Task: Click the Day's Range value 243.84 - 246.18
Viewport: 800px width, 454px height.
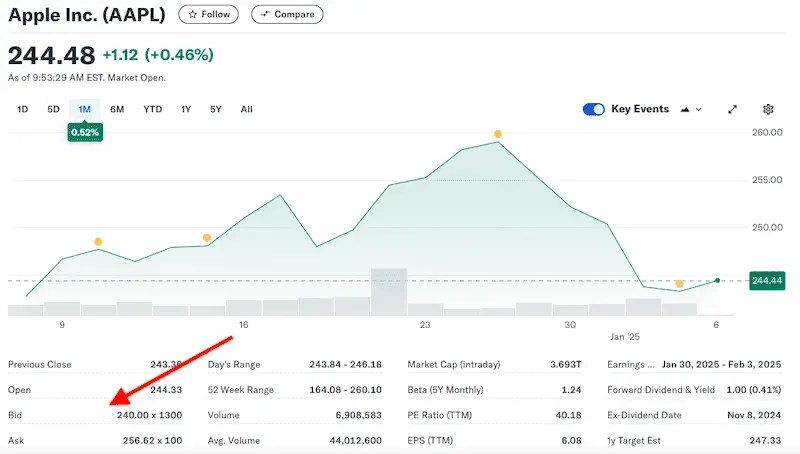Action: [x=345, y=364]
